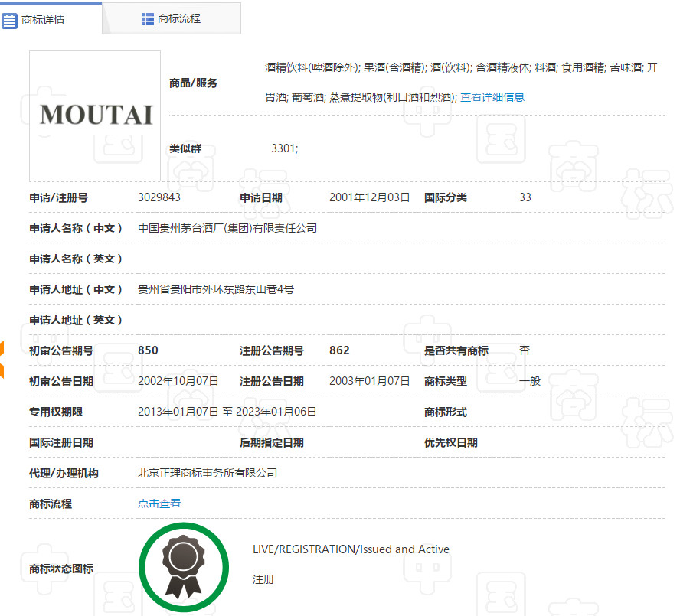
Task: Click the 代理/办理机构 field label
Action: pyautogui.click(x=64, y=474)
